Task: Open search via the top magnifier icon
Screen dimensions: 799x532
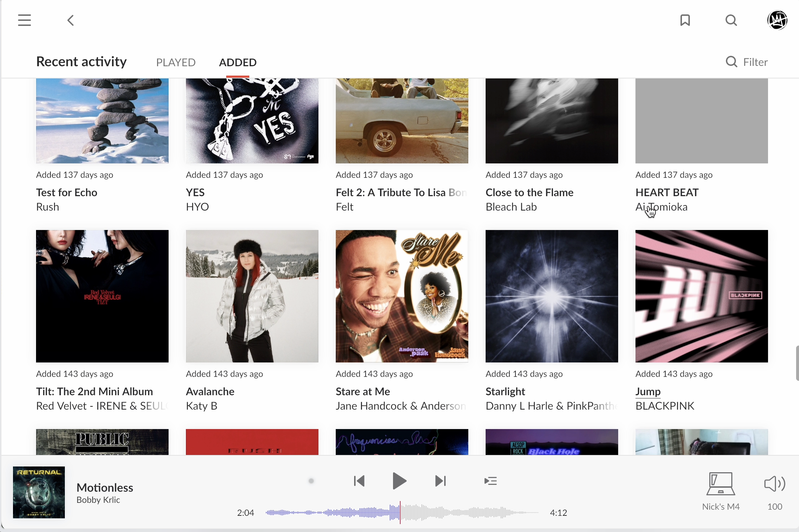Action: [731, 20]
